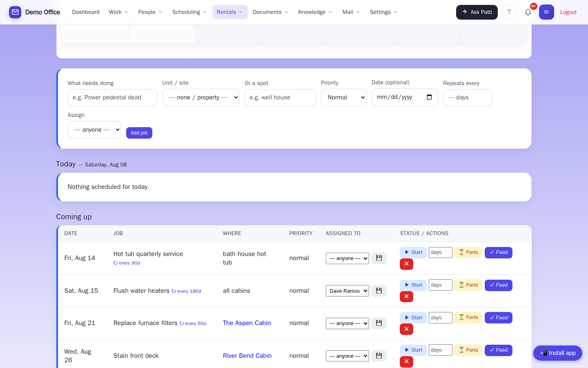
Task: Expand the Settings menu
Action: (383, 12)
